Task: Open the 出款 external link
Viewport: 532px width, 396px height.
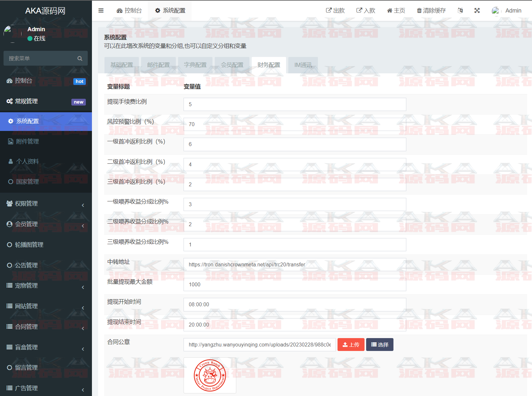Action: (335, 11)
